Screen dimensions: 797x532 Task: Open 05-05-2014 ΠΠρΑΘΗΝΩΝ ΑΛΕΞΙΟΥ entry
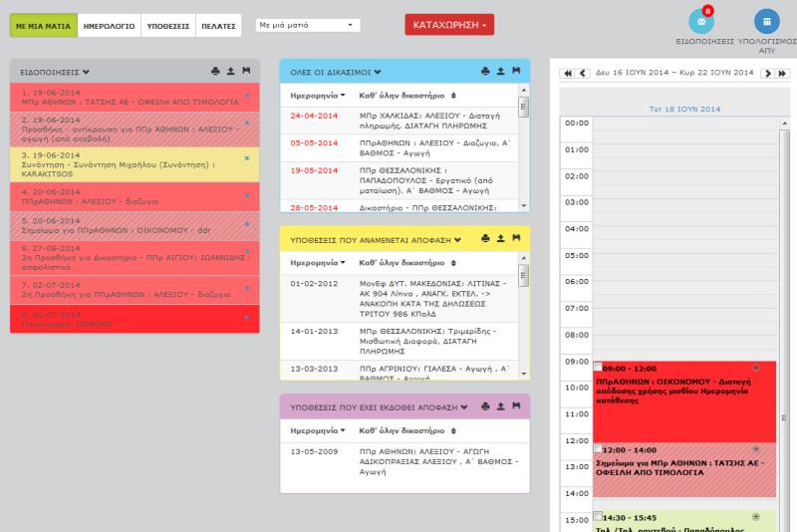(399, 148)
